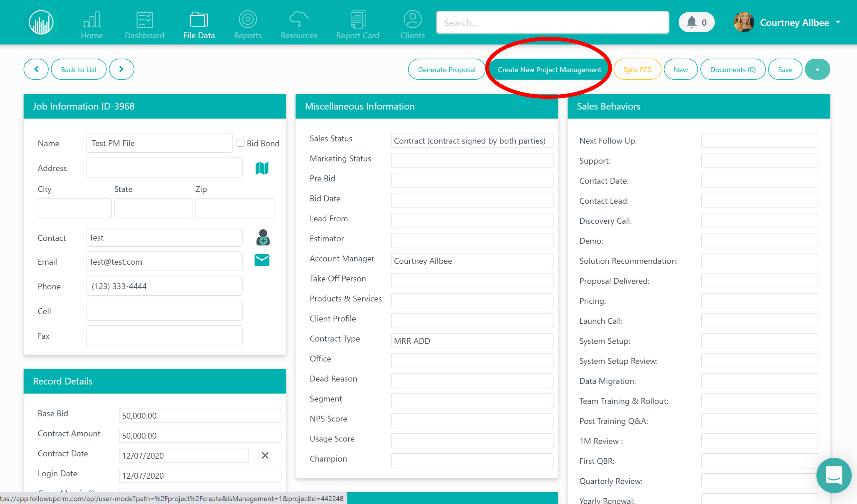Image resolution: width=857 pixels, height=504 pixels.
Task: Click the Bid Date field
Action: pyautogui.click(x=472, y=200)
